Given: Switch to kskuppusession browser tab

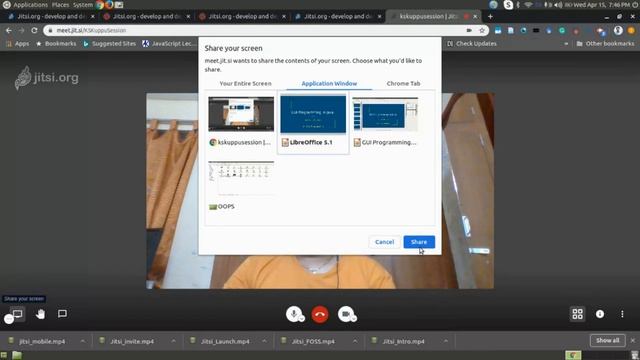Looking at the screenshot, I should tap(433, 16).
